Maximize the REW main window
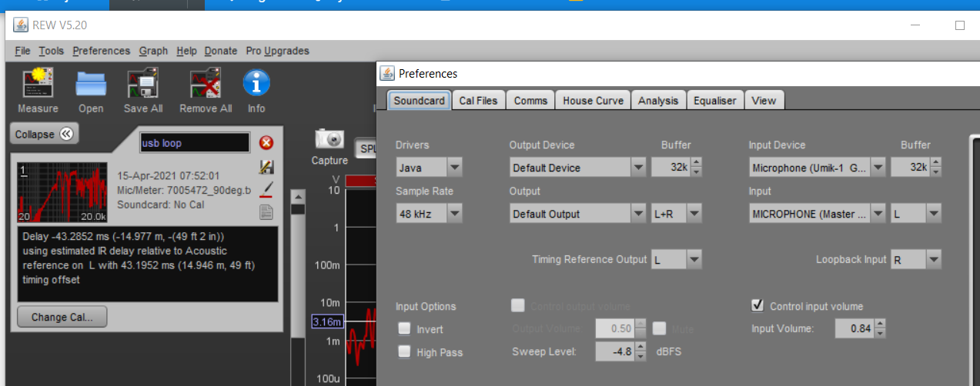This screenshot has width=980, height=386. 959,25
